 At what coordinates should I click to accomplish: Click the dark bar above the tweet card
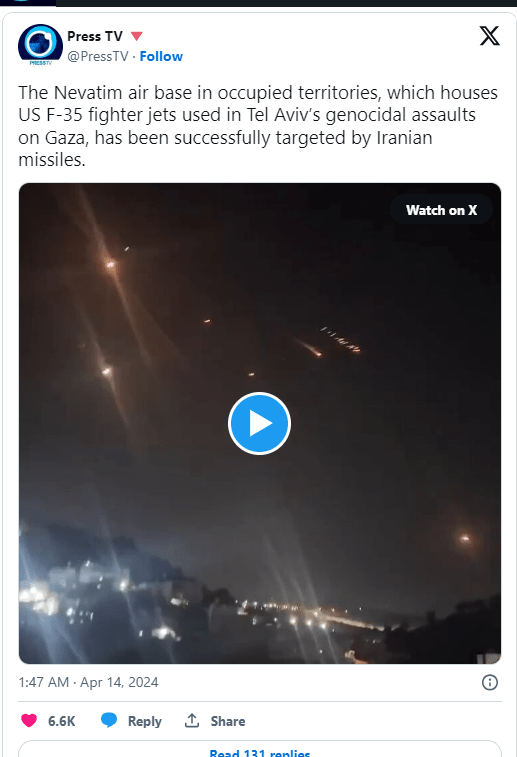(x=286, y=3)
